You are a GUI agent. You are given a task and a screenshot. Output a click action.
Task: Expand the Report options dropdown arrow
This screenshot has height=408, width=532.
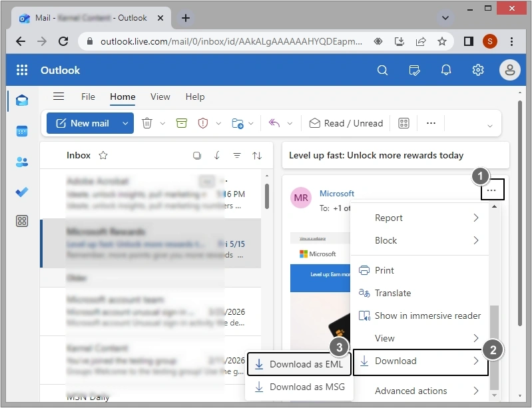click(x=218, y=123)
